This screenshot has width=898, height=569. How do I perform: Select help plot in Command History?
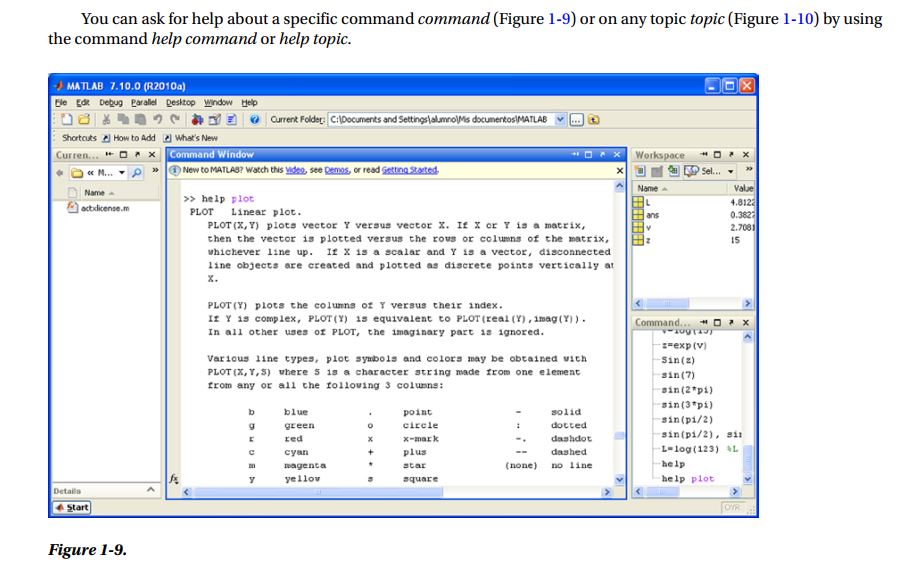pos(688,479)
